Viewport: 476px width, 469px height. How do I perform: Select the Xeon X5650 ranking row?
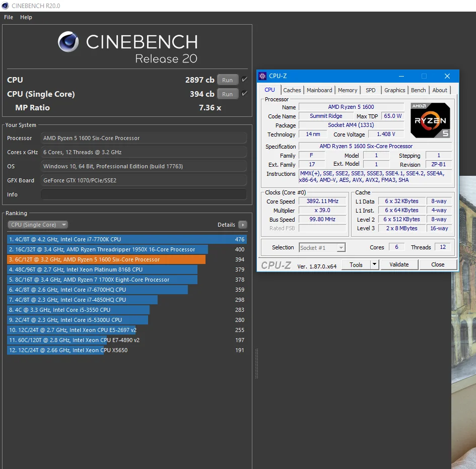pyautogui.click(x=127, y=350)
